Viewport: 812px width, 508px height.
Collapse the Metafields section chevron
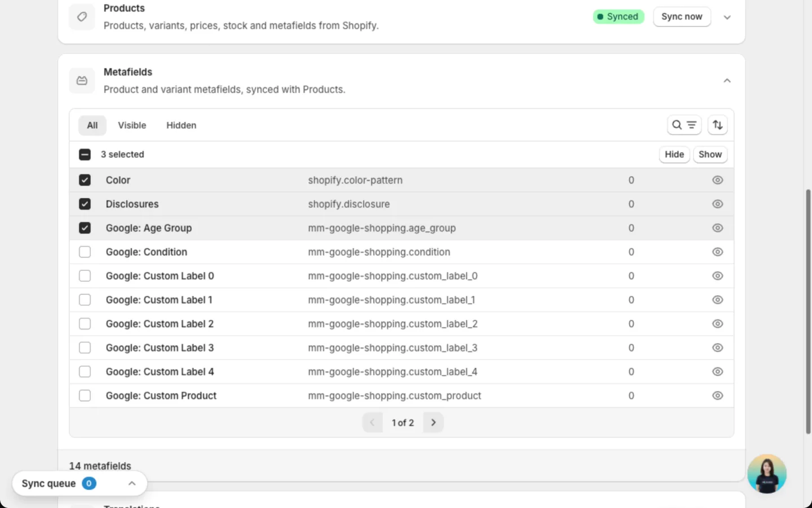(x=727, y=81)
